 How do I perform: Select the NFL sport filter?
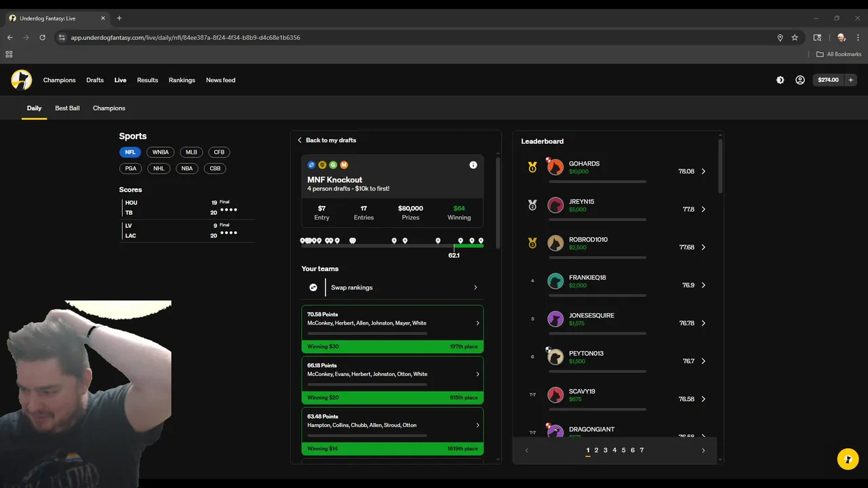[x=130, y=152]
